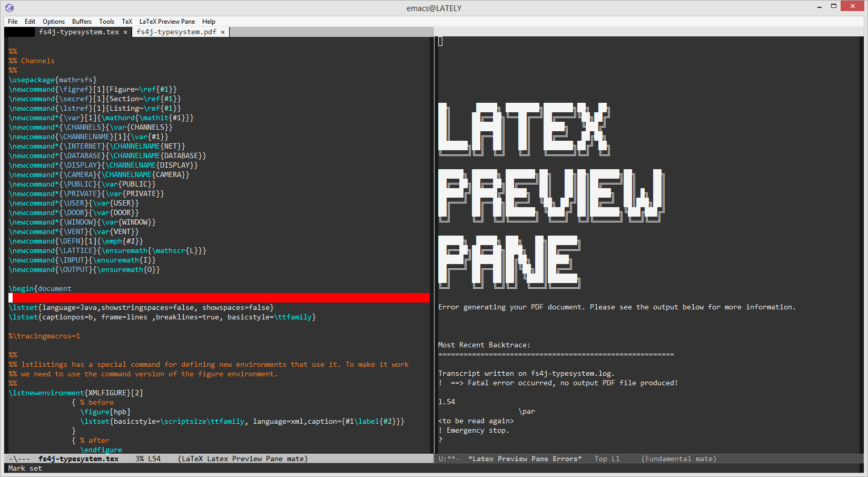Click the L54 line number indicator
The width and height of the screenshot is (868, 477).
pos(154,459)
